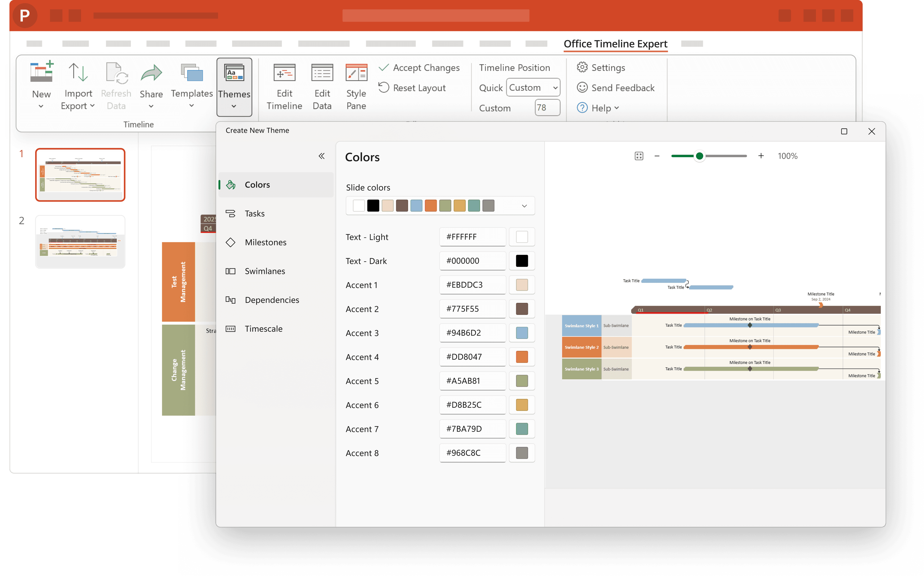This screenshot has width=924, height=576.
Task: Collapse the theme sidebar with double chevron
Action: [322, 156]
